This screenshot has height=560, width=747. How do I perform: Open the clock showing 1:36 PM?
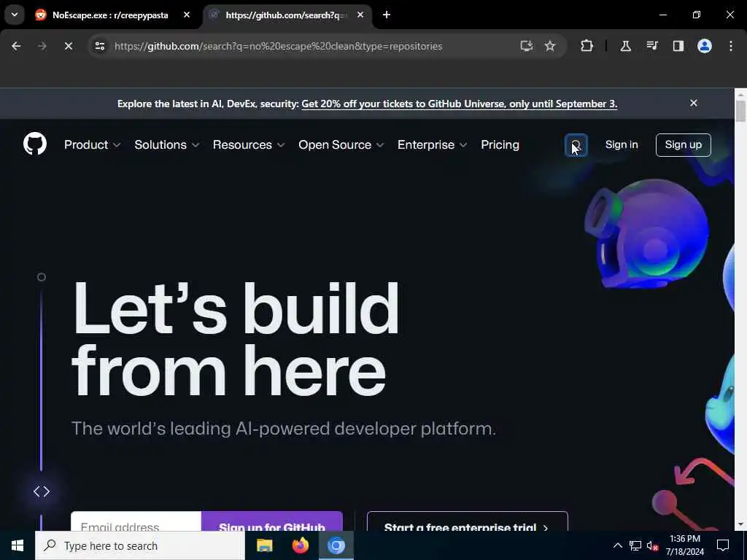pyautogui.click(x=684, y=545)
